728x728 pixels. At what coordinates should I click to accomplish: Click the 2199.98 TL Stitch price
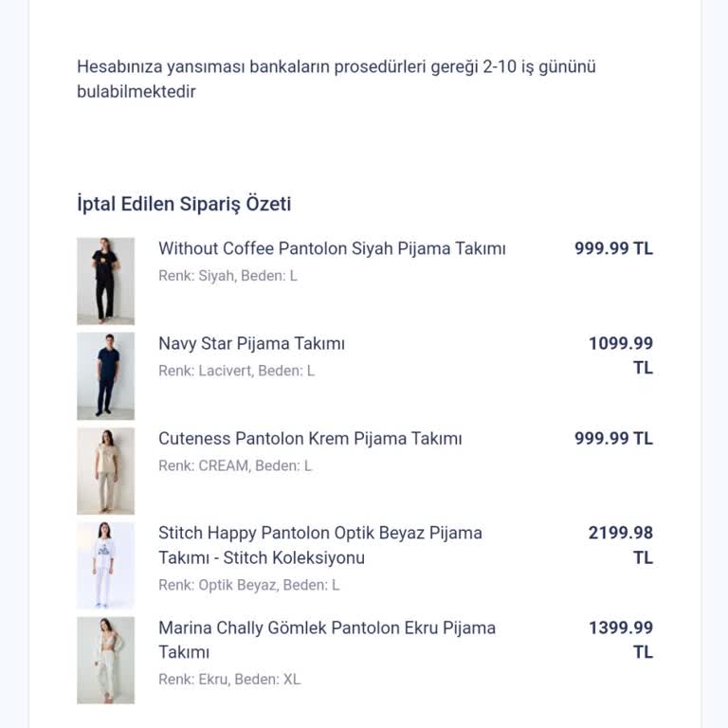click(x=621, y=545)
